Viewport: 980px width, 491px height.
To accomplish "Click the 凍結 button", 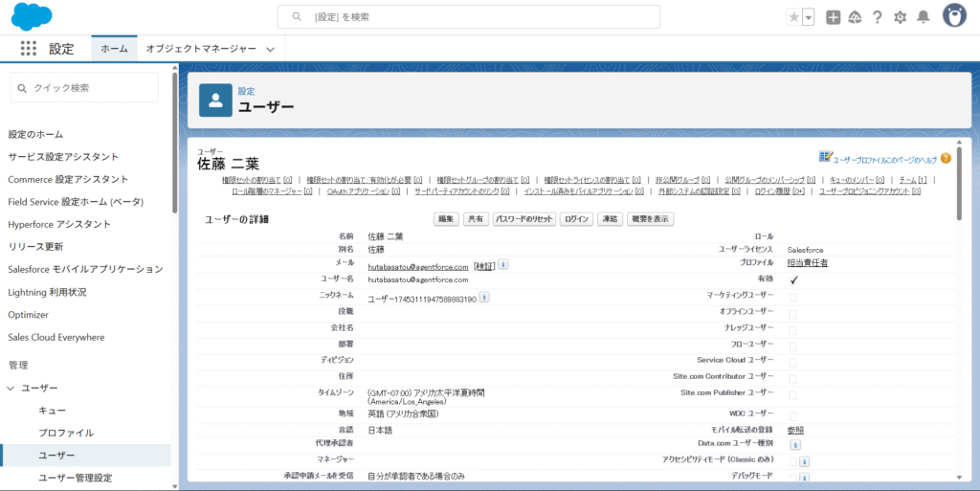I will pos(610,219).
